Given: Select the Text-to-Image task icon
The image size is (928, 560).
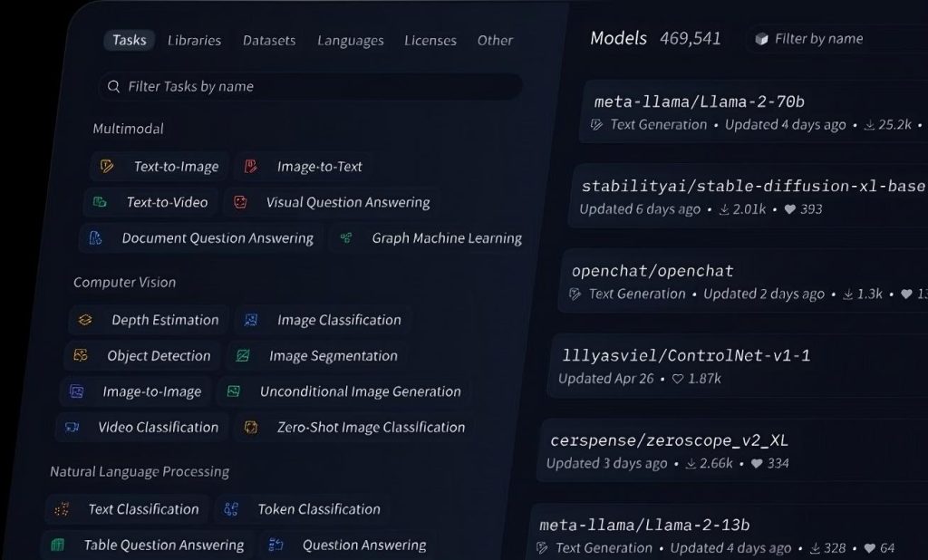Looking at the screenshot, I should 109,166.
